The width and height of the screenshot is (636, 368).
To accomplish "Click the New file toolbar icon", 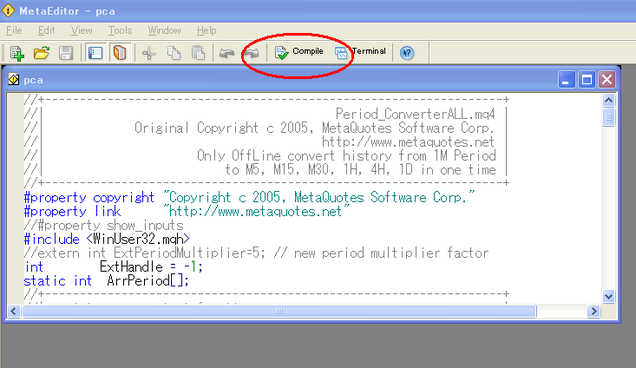I will 17,53.
